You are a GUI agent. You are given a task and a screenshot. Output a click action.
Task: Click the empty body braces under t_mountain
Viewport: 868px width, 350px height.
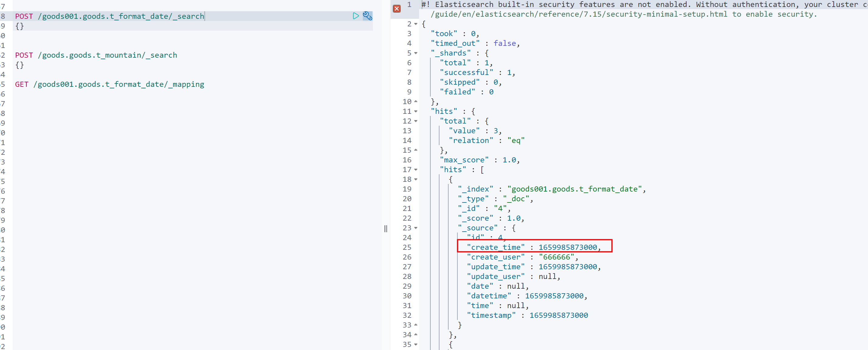point(19,65)
